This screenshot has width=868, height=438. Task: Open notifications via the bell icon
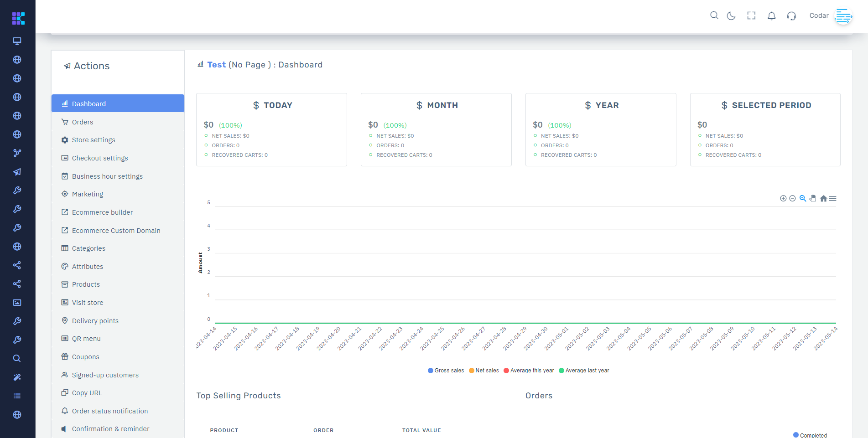point(772,15)
